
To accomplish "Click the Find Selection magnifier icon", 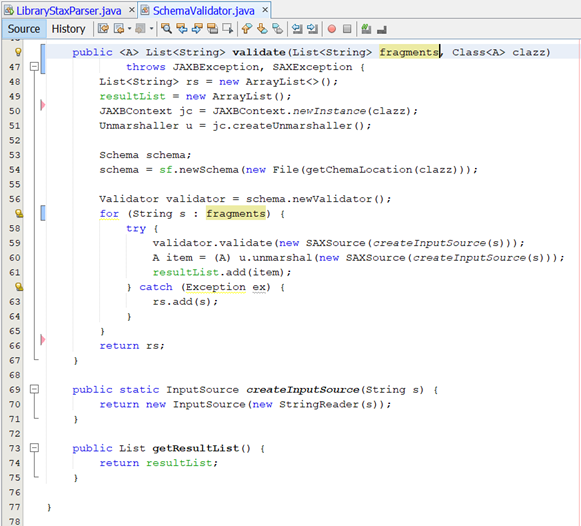I will click(x=166, y=29).
